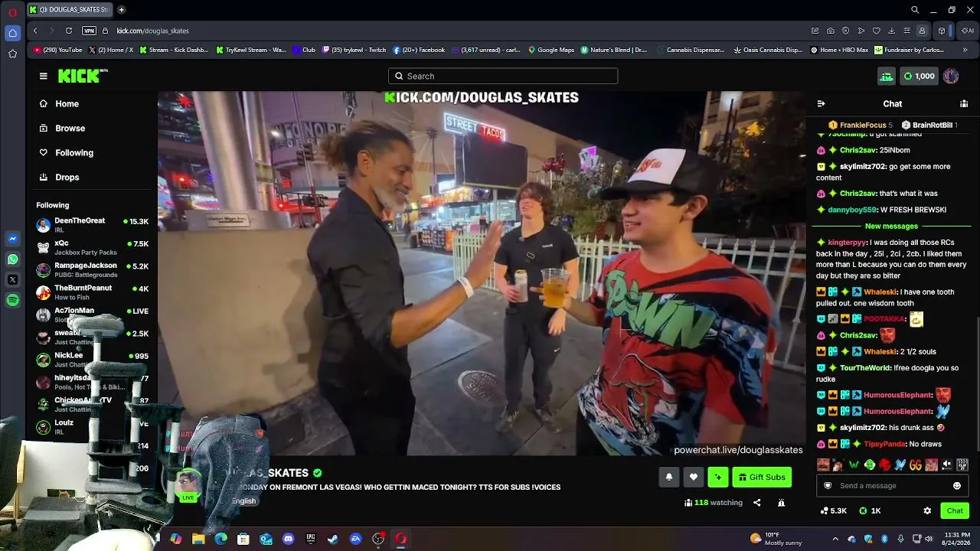Open the 5.3K channel points counter
980x551 pixels.
point(833,510)
